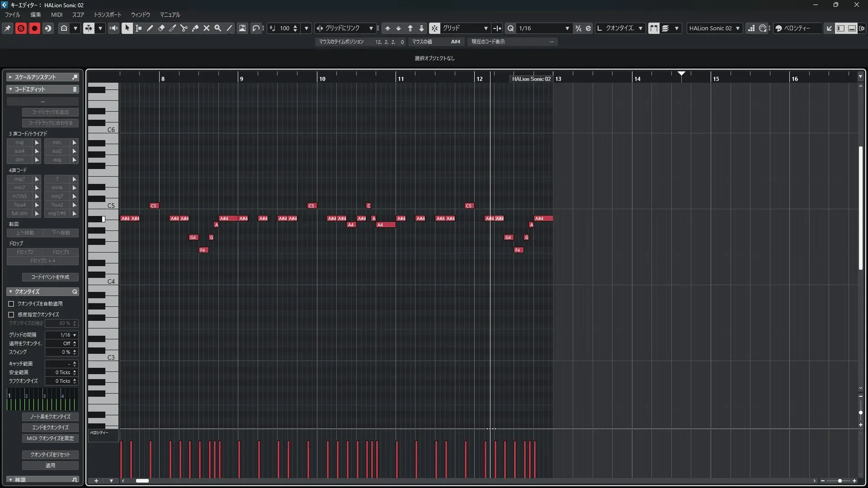The image size is (868, 488).
Task: Enable クオンタイズを自動適用 checkbox
Action: click(11, 304)
